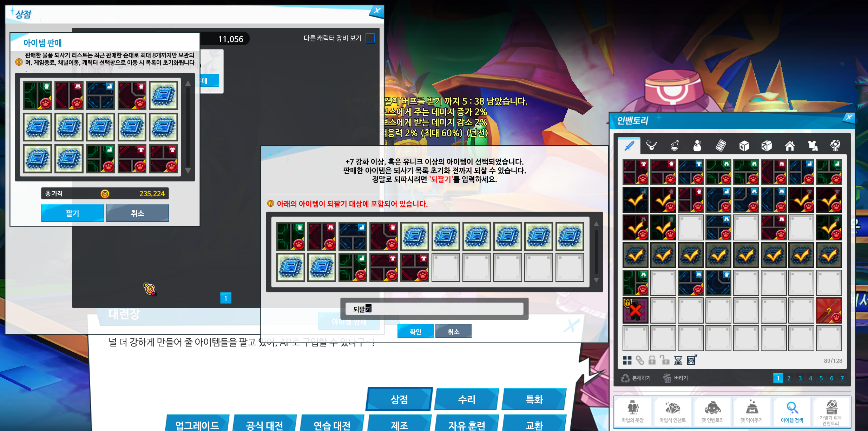Go to inventory page 4
Viewport: 868px width, 431px height.
[810, 378]
